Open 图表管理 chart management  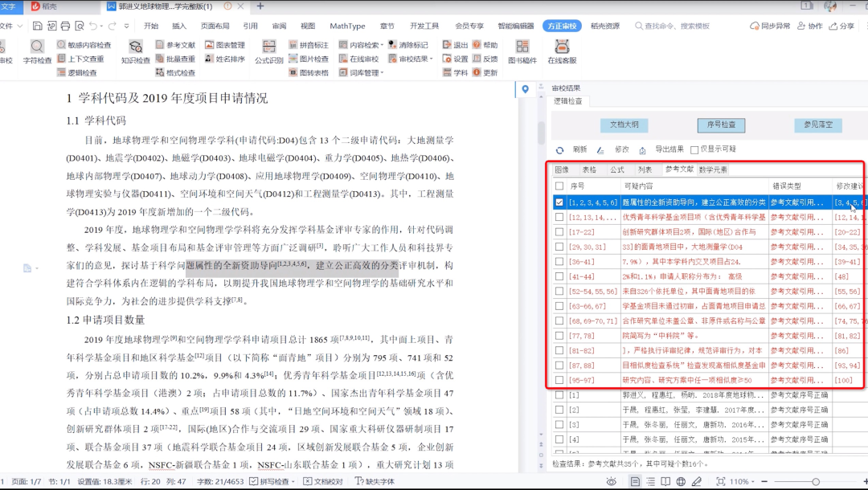tap(225, 45)
